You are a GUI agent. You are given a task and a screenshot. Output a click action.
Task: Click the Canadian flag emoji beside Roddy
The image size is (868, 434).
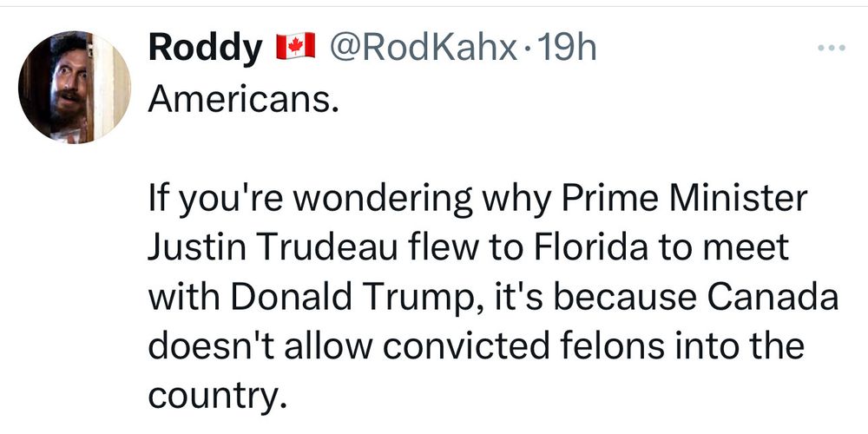[x=295, y=46]
